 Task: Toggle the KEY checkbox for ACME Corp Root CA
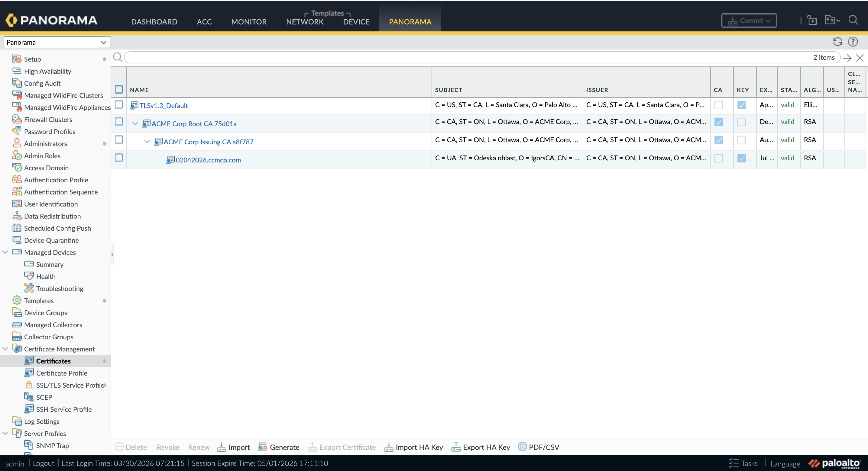click(742, 122)
